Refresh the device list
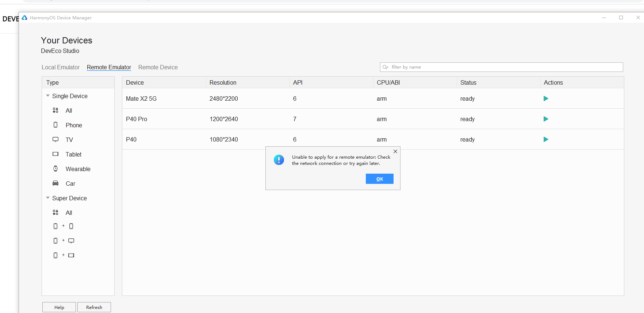644x313 pixels. (94, 307)
